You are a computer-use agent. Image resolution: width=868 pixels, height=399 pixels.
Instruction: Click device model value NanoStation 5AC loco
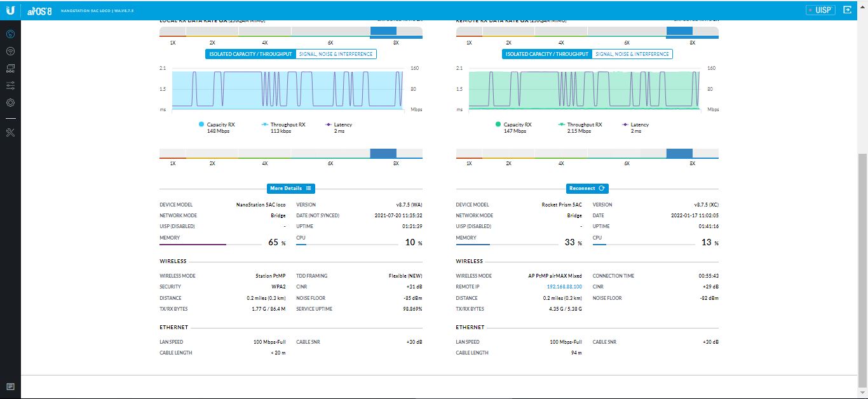[261, 205]
